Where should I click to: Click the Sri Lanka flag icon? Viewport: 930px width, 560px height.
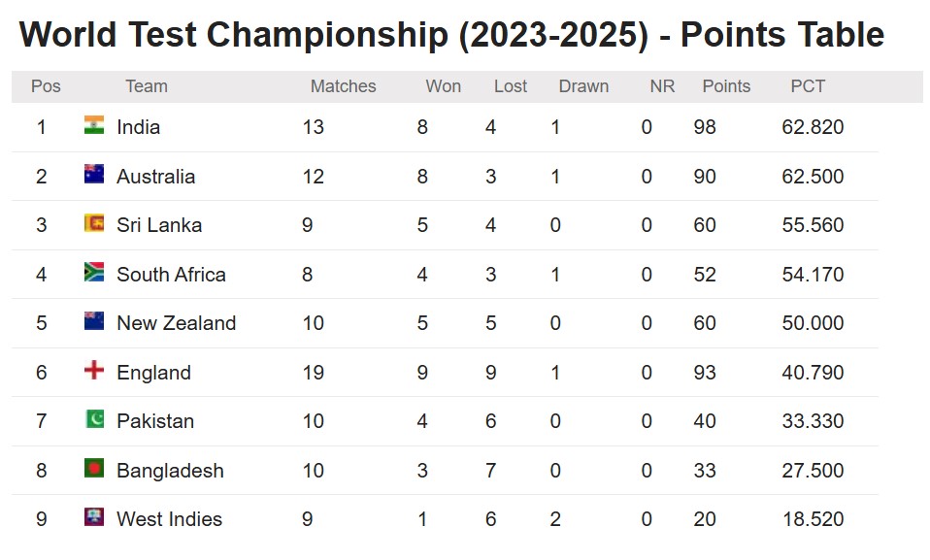point(94,223)
